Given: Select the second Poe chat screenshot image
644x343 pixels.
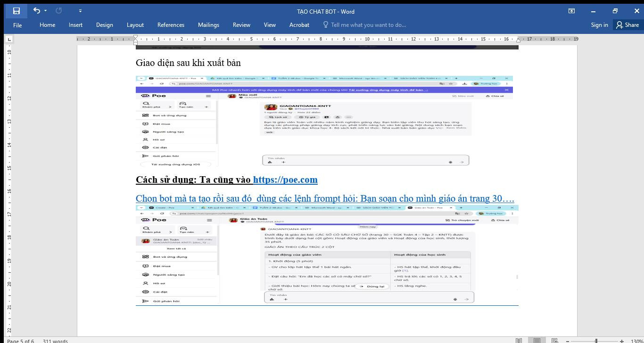Looking at the screenshot, I should click(327, 255).
